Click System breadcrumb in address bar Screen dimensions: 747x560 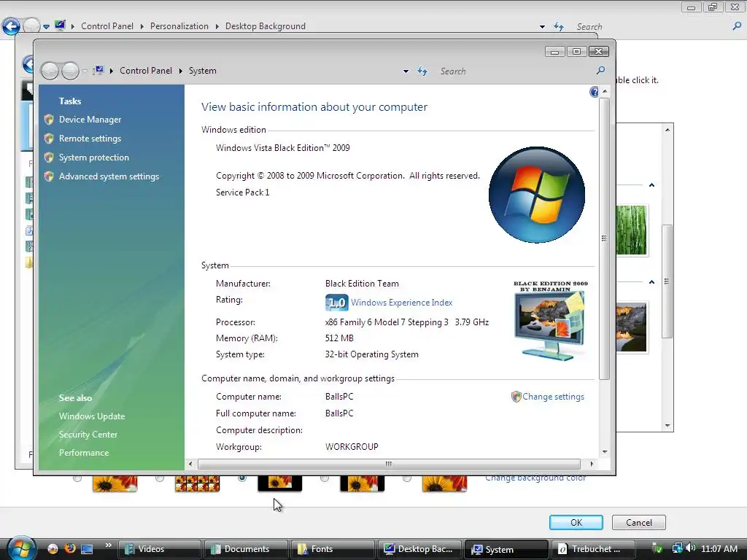[203, 71]
